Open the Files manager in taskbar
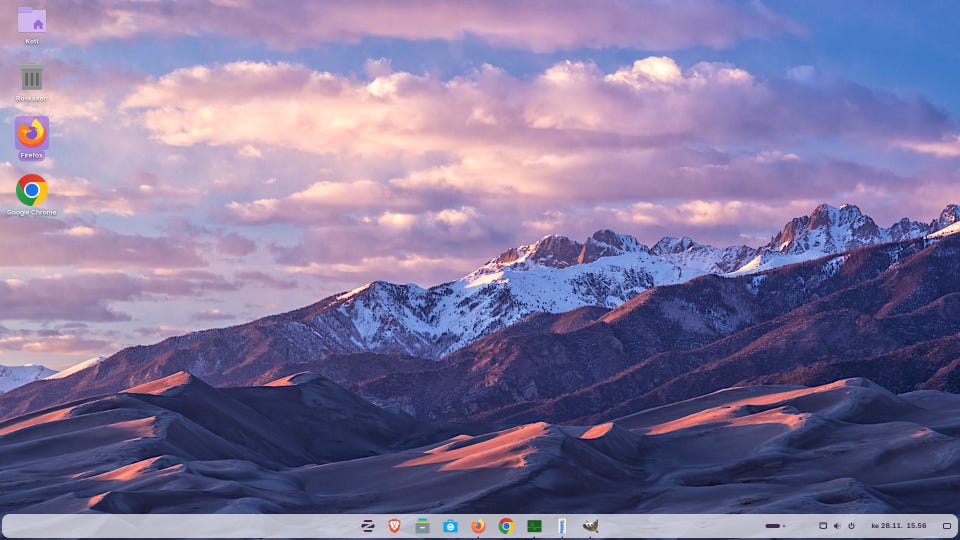 [422, 526]
